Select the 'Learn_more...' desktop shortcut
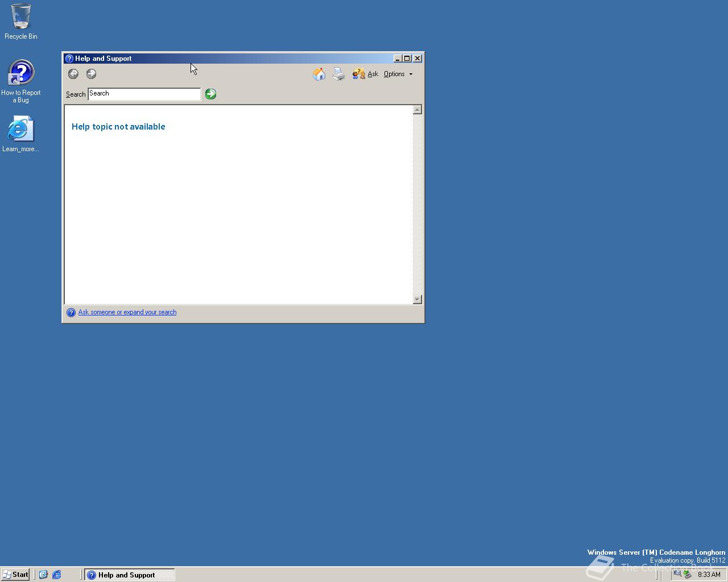 click(20, 134)
